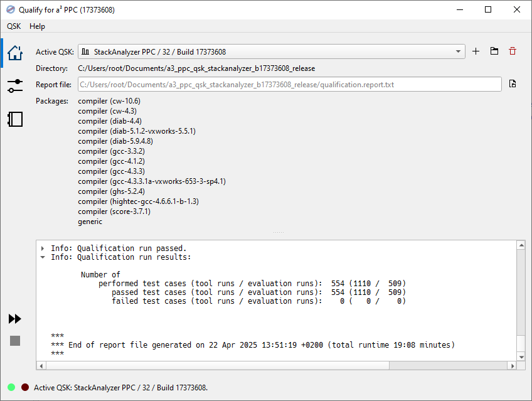
Task: Minimize the Qualify for a³ PPC window
Action: [x=460, y=9]
